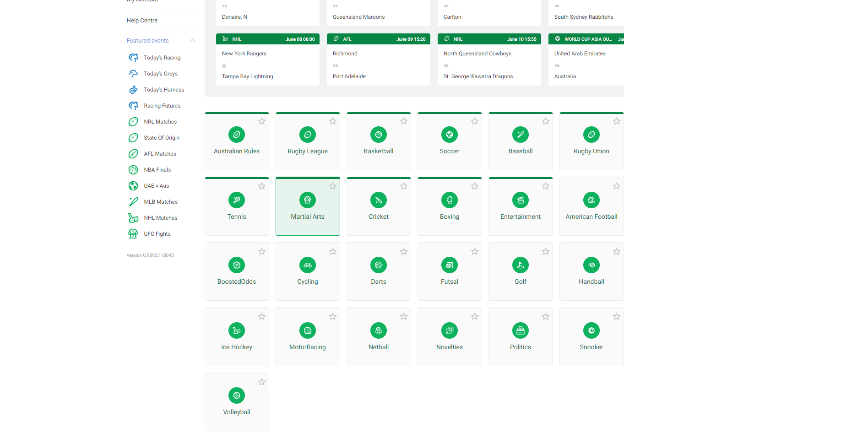Select the American Football helmet icon

(x=591, y=200)
